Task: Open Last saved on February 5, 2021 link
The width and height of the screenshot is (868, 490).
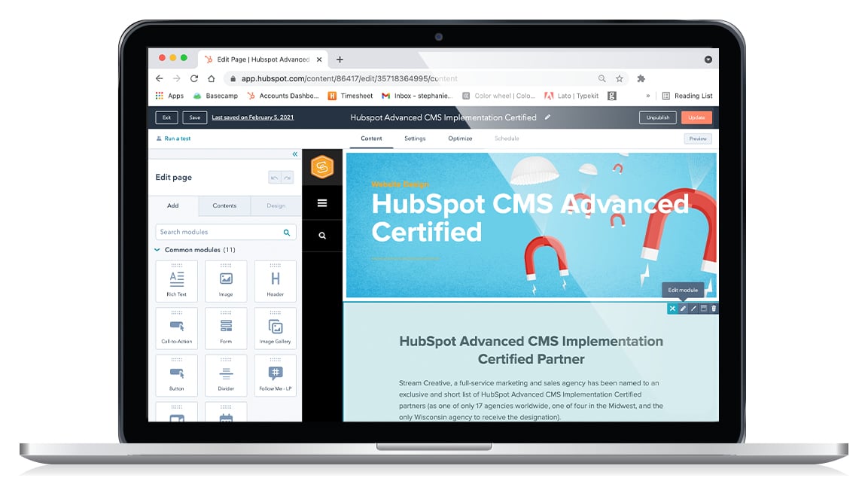Action: click(252, 117)
